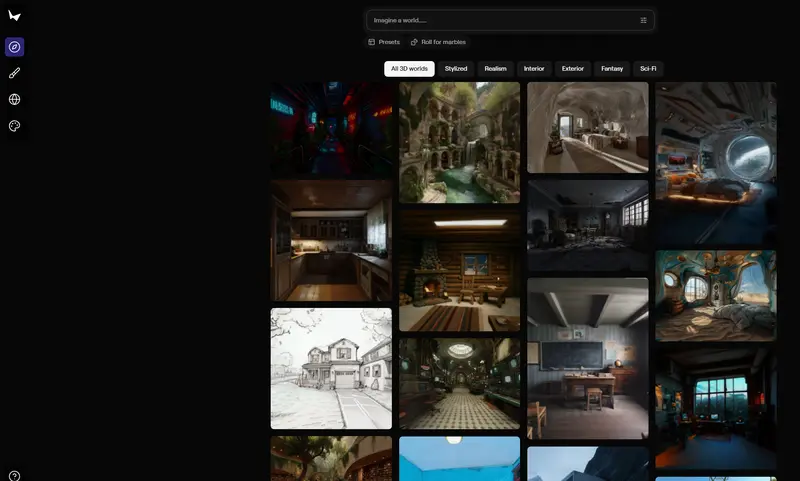Open the classroom chalkboard world thumbnail
This screenshot has width=800, height=481.
(x=587, y=358)
